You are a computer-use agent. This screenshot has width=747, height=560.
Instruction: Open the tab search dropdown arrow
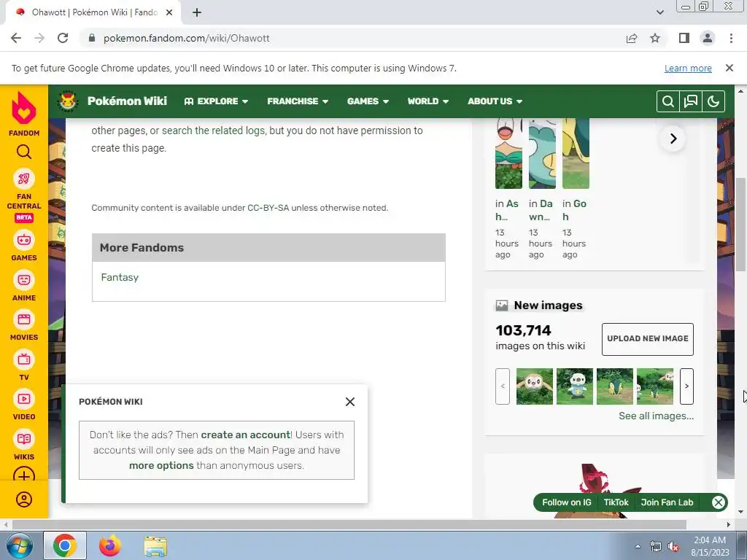(x=659, y=12)
